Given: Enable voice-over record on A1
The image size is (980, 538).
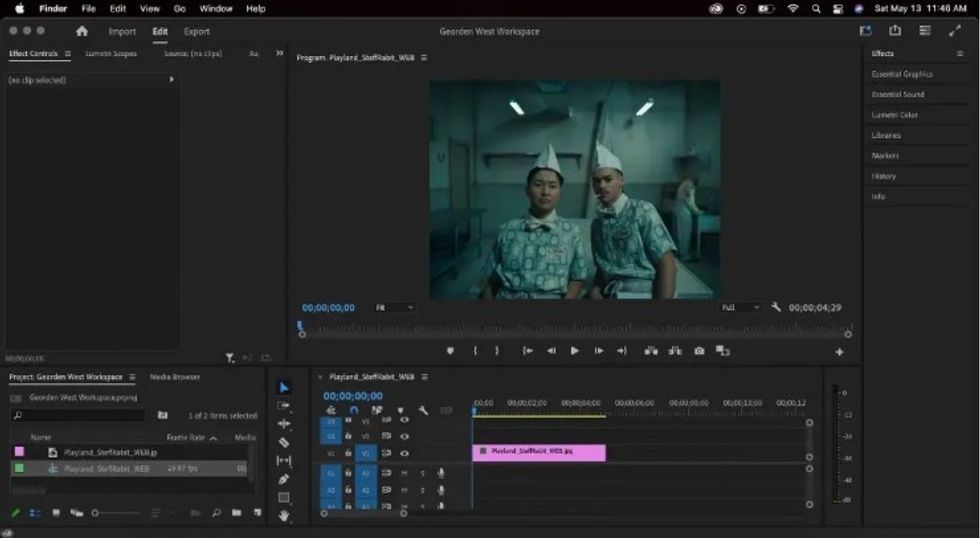Looking at the screenshot, I should (x=441, y=473).
